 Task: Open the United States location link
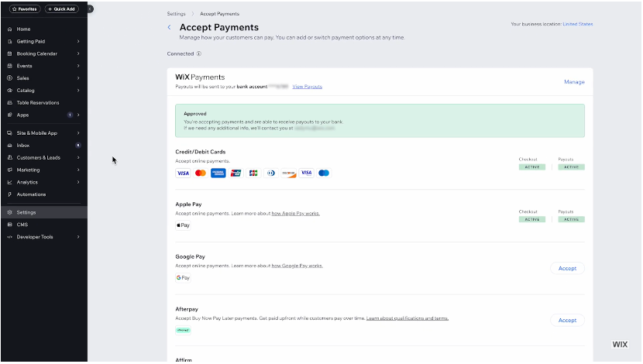(x=578, y=24)
